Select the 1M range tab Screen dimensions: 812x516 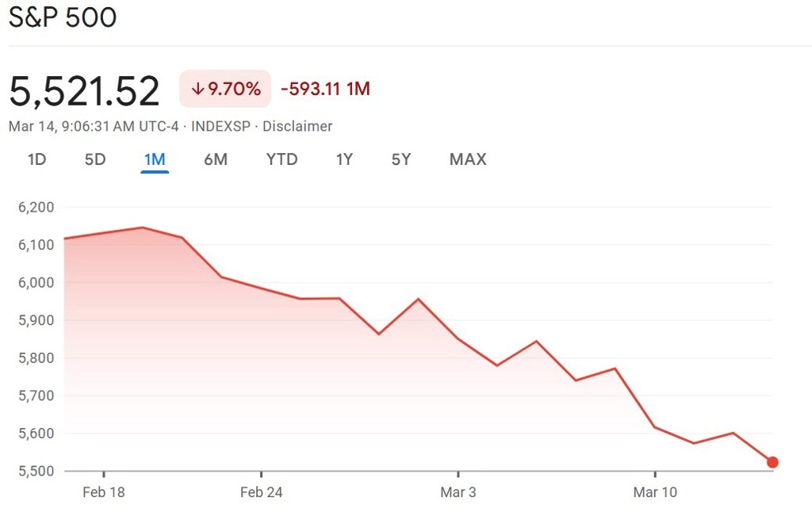pyautogui.click(x=155, y=159)
